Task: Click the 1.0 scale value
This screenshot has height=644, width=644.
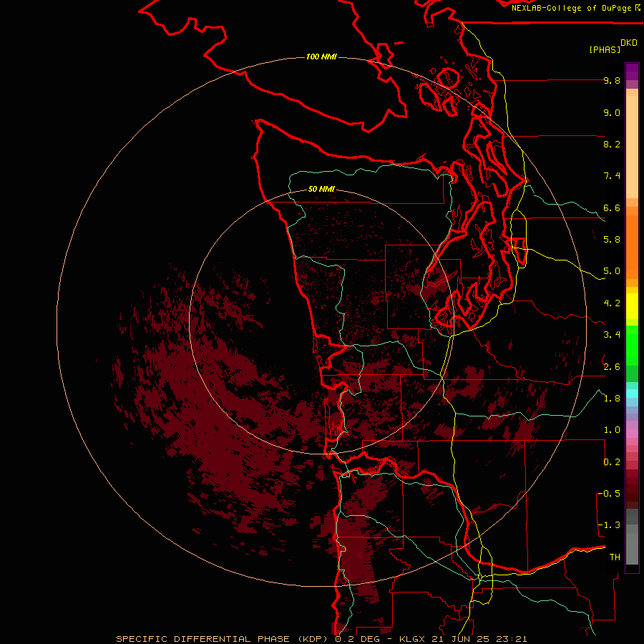Action: coord(612,430)
